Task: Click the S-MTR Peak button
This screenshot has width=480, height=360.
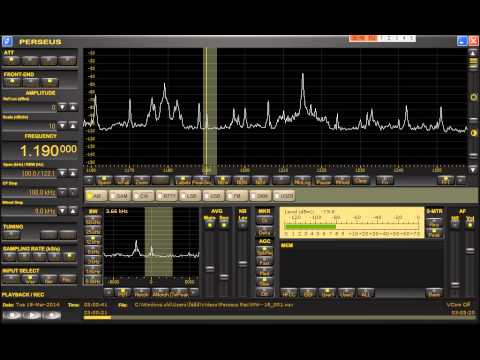Action: (434, 233)
